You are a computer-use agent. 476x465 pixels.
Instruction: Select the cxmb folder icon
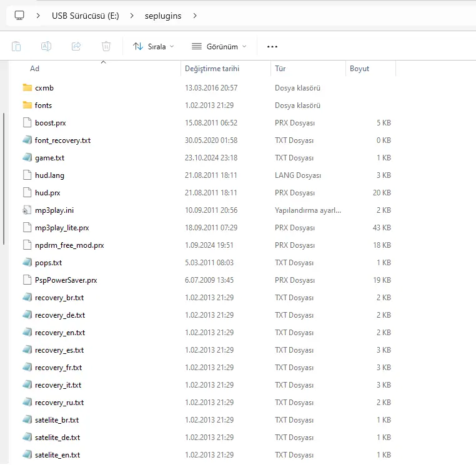coord(27,87)
